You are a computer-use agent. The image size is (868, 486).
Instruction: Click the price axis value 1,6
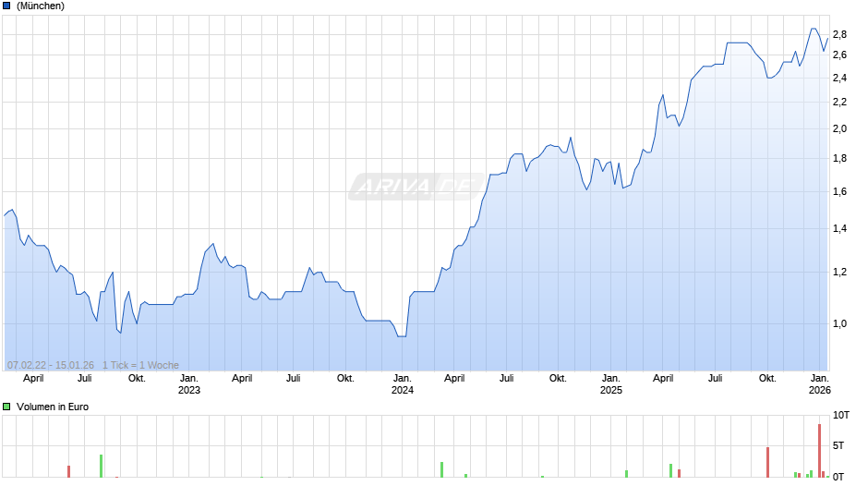839,192
